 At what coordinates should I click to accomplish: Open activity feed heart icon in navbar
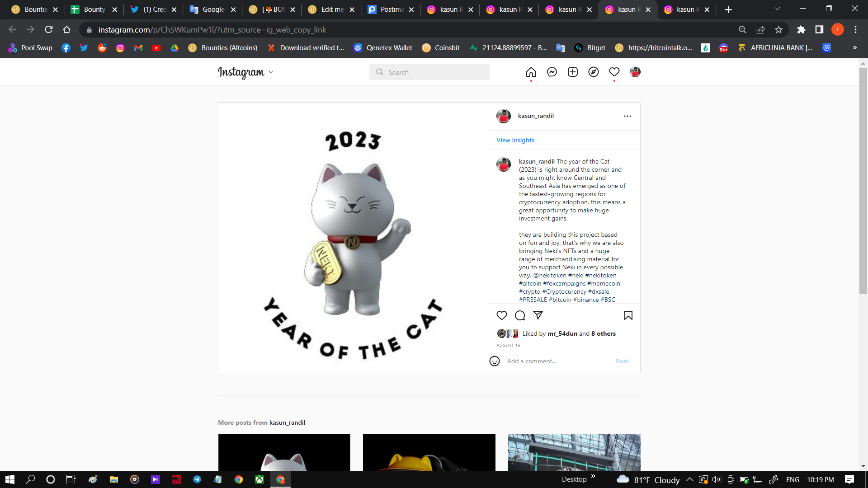coord(614,72)
